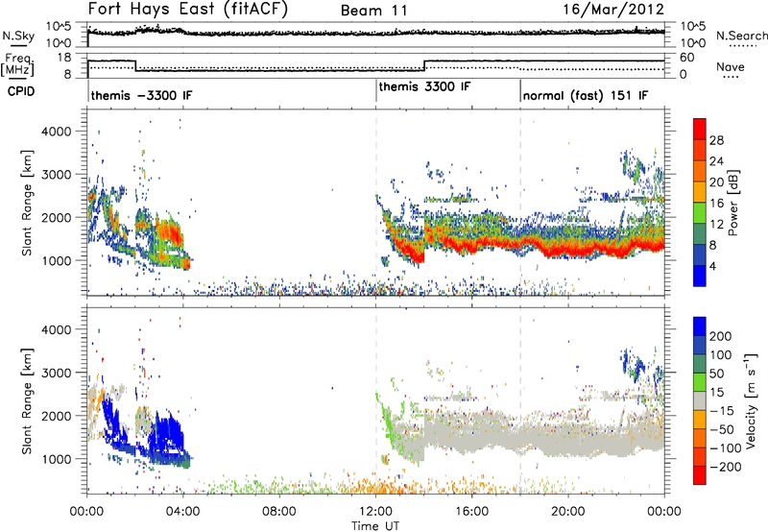The width and height of the screenshot is (768, 532).
Task: Select the 16 value on the power colorbar
Action: tap(716, 204)
